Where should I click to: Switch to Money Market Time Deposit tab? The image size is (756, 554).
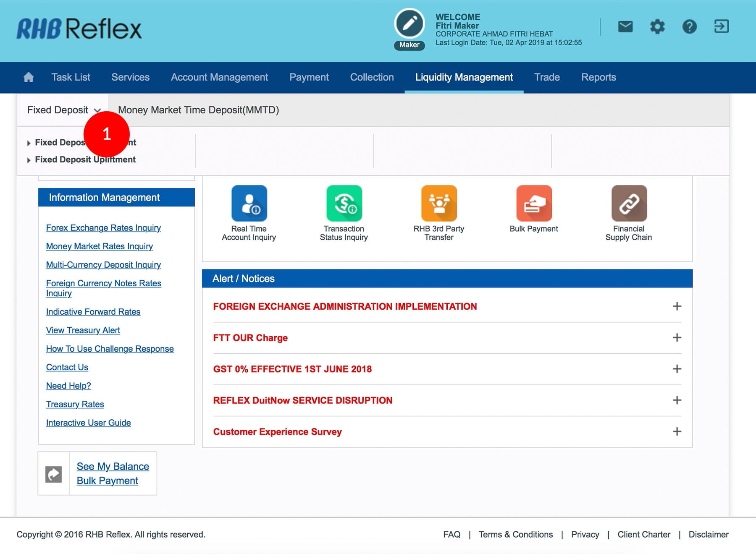click(x=198, y=110)
